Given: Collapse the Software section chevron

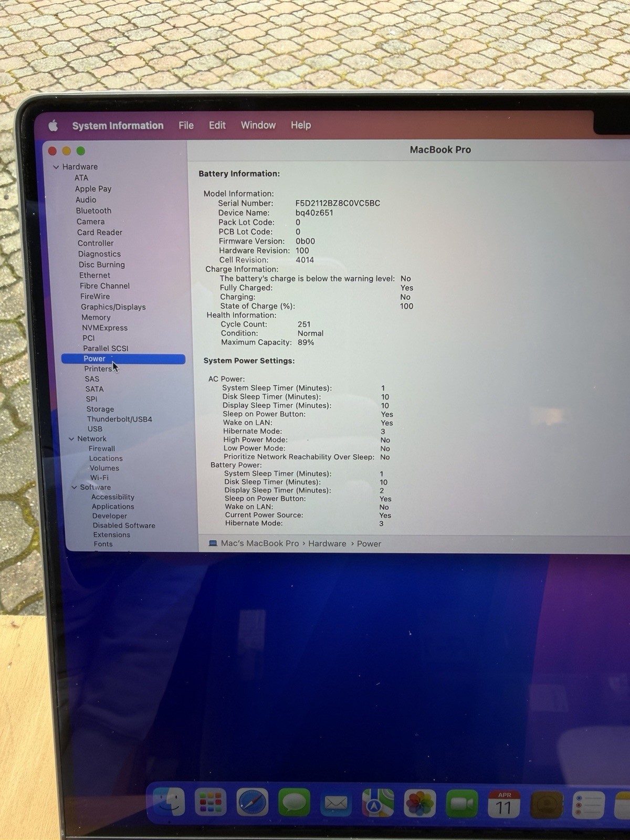Looking at the screenshot, I should click(74, 487).
